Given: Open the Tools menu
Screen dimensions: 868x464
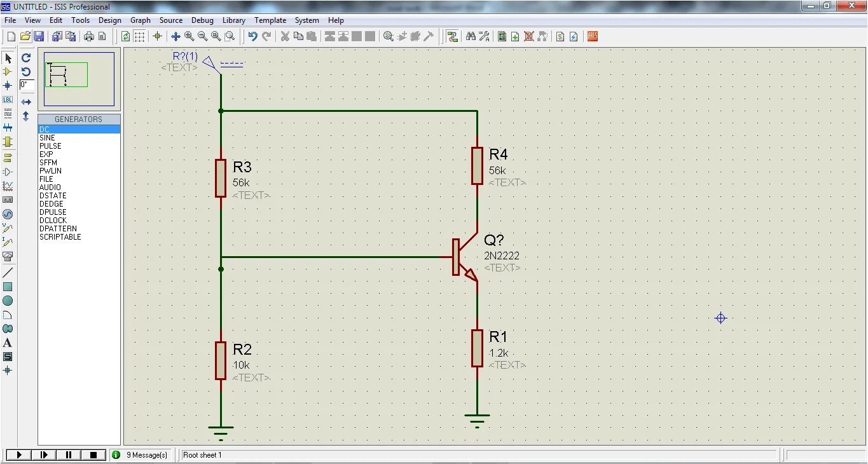Looking at the screenshot, I should point(80,20).
